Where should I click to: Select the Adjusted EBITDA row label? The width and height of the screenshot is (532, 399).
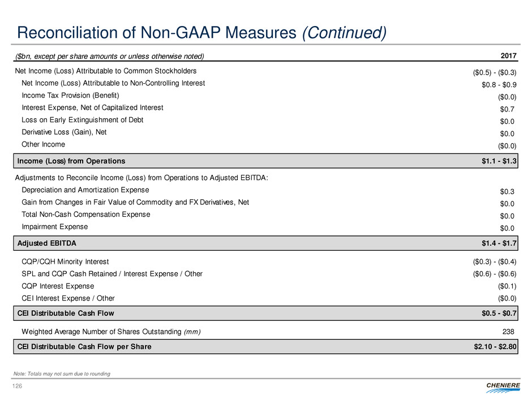(47, 243)
